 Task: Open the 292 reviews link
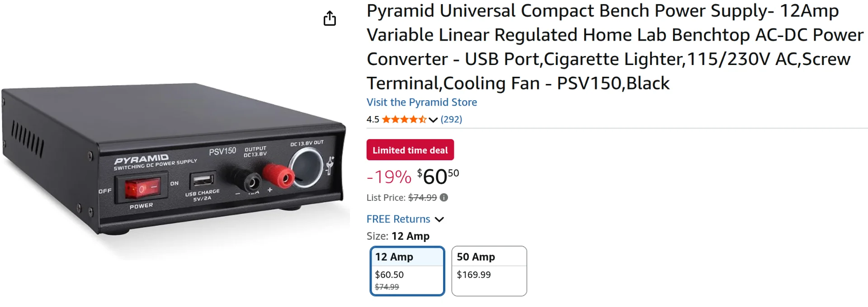[x=451, y=119]
